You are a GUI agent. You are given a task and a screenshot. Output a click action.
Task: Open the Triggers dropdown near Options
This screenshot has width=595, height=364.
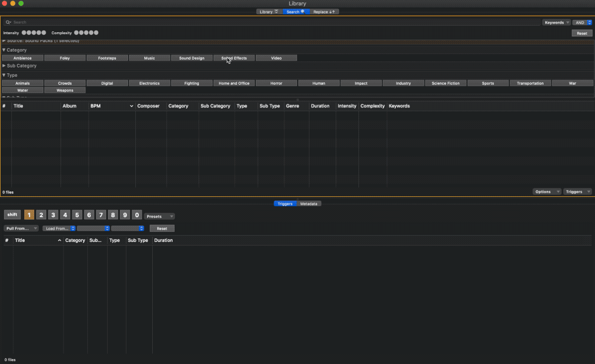point(578,191)
